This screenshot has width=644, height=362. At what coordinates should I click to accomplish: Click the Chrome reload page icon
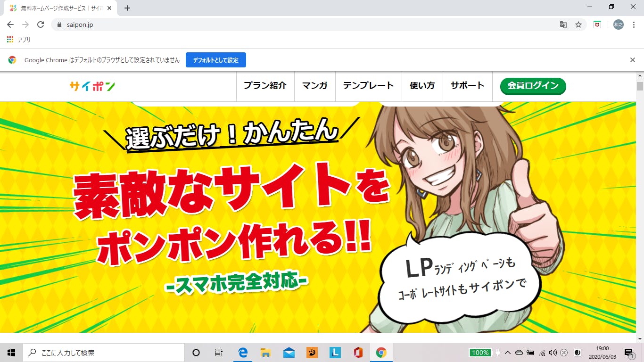pos(41,25)
